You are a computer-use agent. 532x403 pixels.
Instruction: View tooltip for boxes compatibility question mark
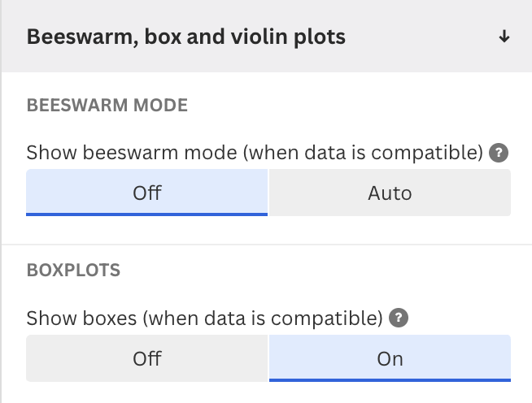399,318
